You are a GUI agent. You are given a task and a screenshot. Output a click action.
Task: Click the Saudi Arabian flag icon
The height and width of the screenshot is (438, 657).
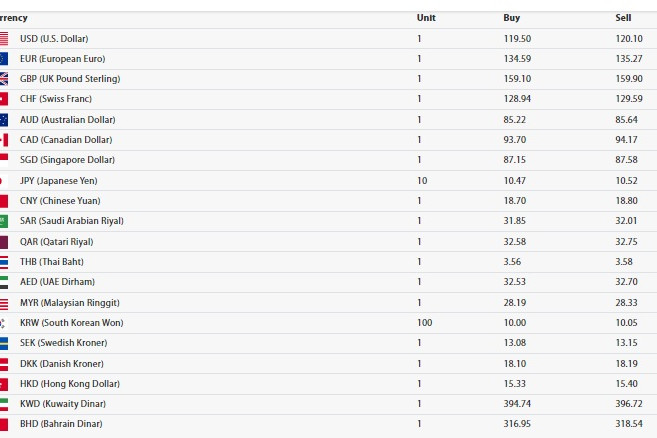[x=4, y=221]
